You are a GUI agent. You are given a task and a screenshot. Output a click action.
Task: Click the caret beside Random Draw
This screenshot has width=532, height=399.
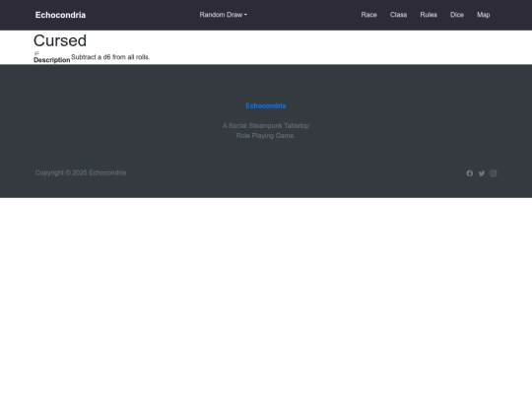point(245,15)
